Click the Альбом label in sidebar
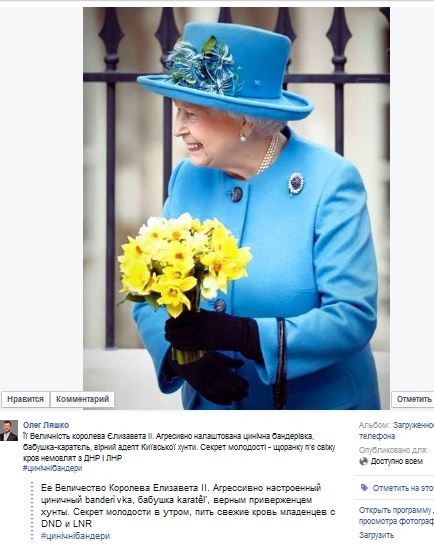The height and width of the screenshot is (545, 434). 374,425
